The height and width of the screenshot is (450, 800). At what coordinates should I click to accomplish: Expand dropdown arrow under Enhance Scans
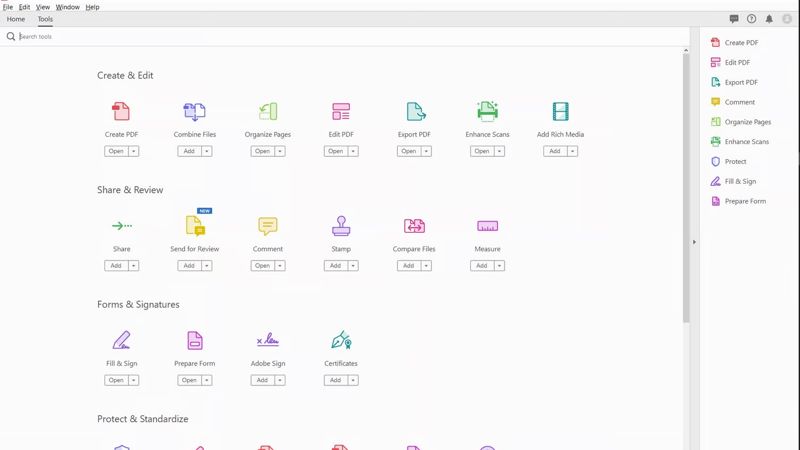point(499,151)
